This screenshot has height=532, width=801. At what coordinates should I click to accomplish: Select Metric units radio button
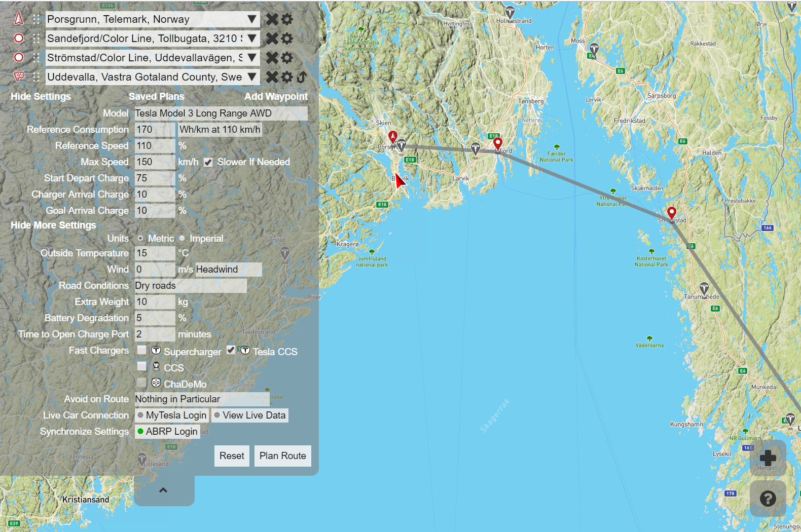point(140,238)
